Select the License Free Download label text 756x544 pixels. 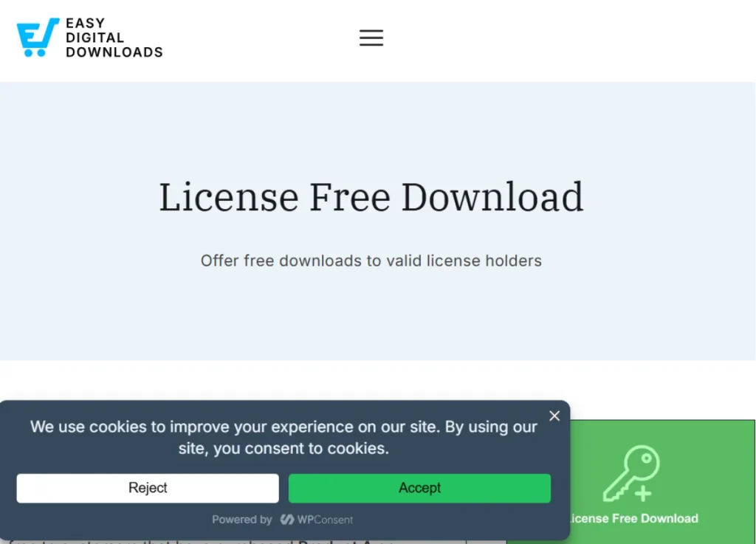pyautogui.click(x=633, y=518)
